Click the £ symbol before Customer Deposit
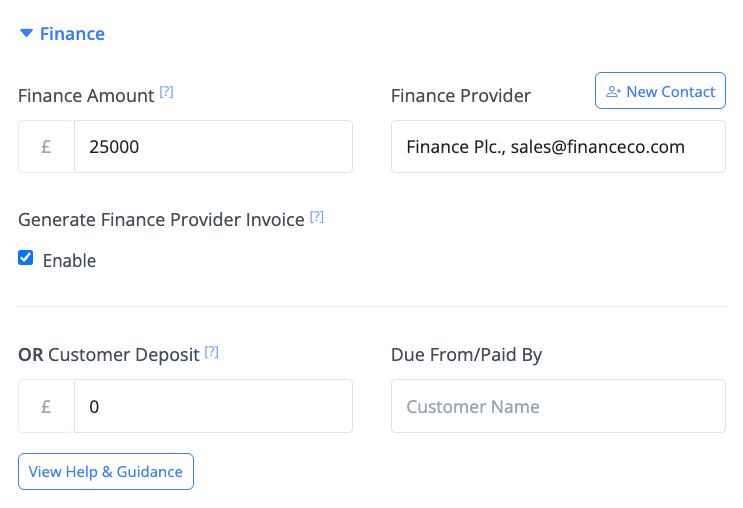Screen dimensions: 743x508 [46, 407]
